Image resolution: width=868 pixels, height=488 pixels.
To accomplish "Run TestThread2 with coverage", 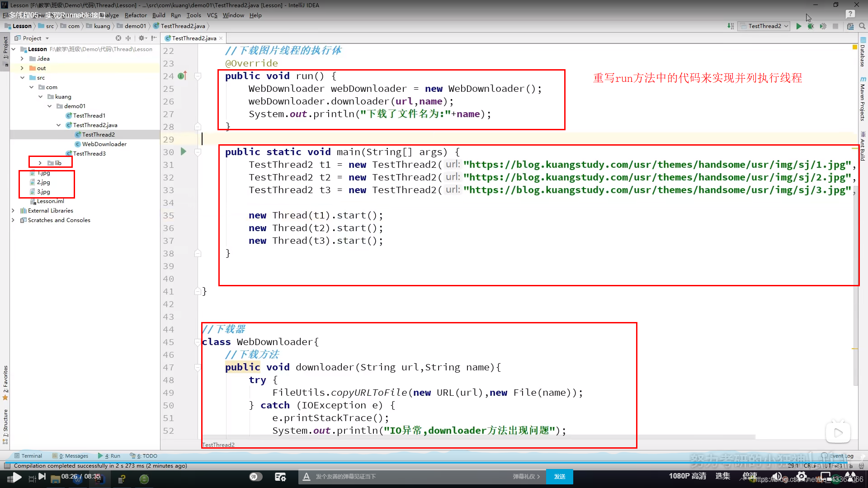I will tap(823, 26).
